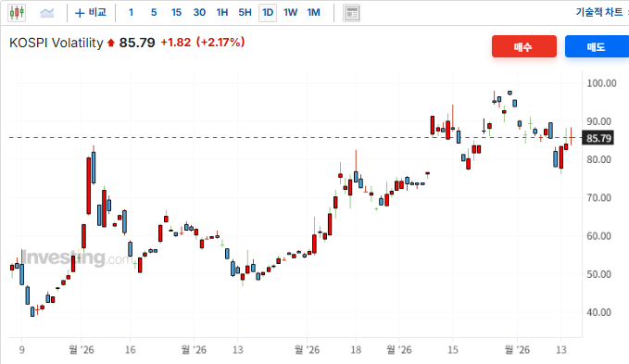This screenshot has width=629, height=364.
Task: Select the 1H interval
Action: (x=221, y=12)
